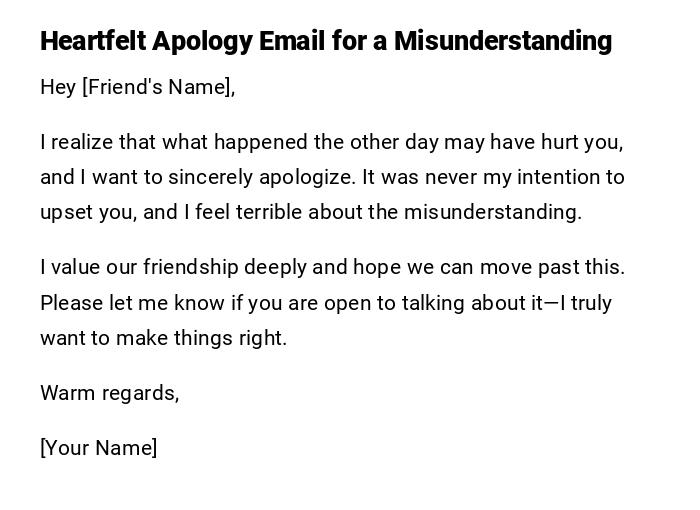Click the word 'Misunderstanding' in the title
This screenshot has height=510, width=700.
click(502, 41)
